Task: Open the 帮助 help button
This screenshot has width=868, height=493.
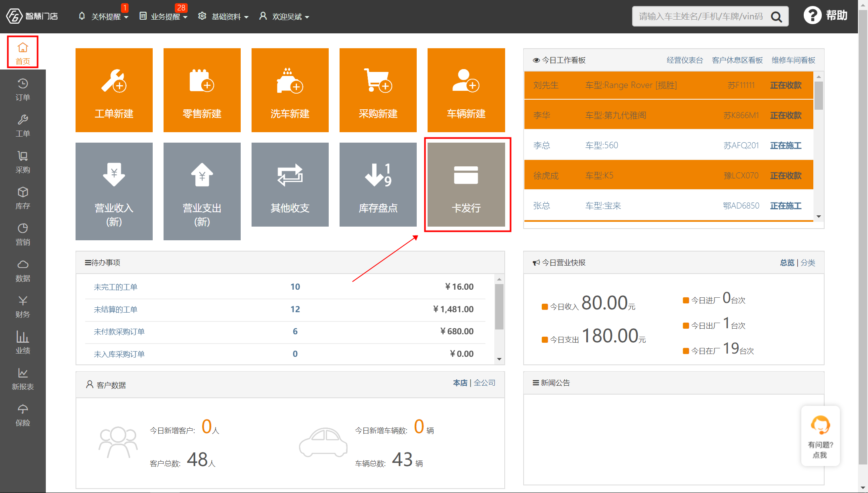Action: click(825, 16)
